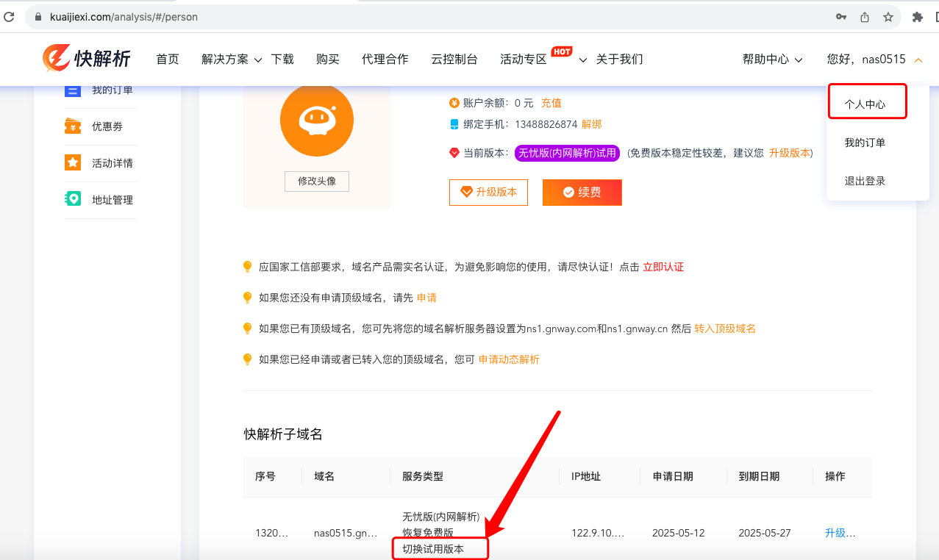Click the browser address bar URL
The image size is (939, 560).
(124, 16)
